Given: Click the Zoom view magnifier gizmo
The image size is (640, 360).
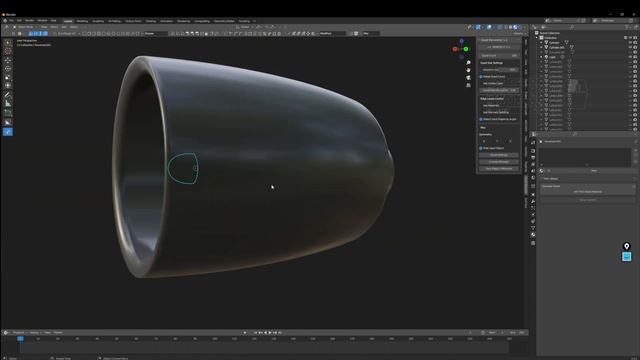Looking at the screenshot, I should coord(468,62).
